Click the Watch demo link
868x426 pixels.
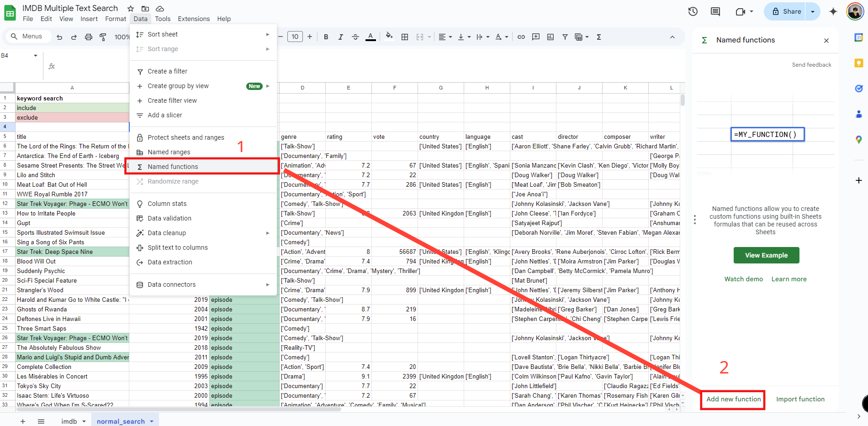pos(744,279)
